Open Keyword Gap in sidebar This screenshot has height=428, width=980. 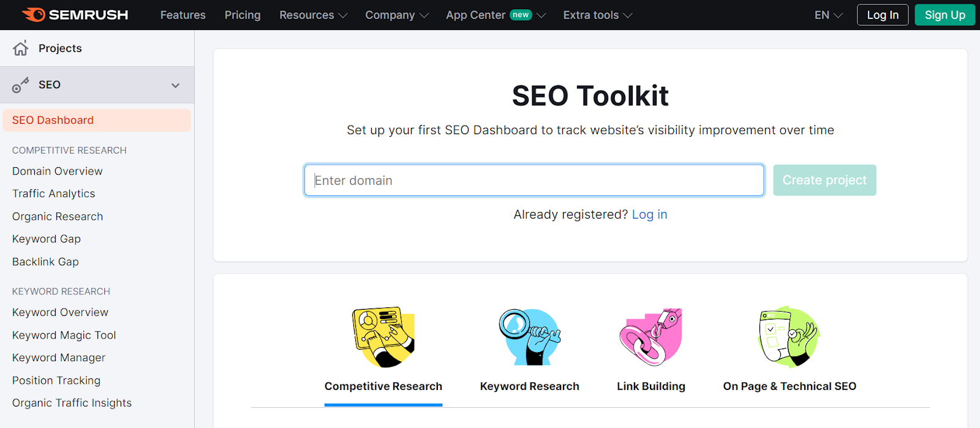tap(47, 239)
